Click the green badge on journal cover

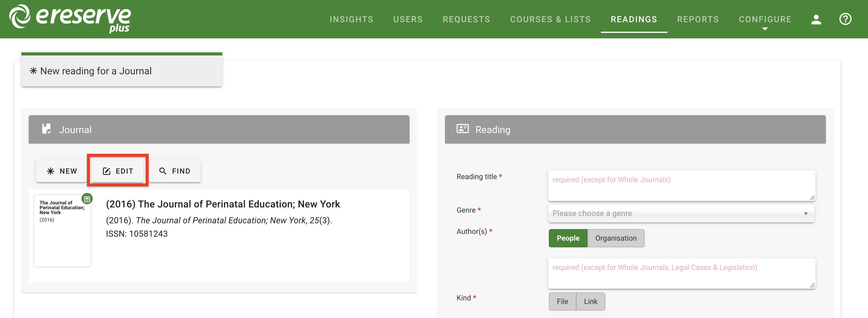pyautogui.click(x=87, y=199)
